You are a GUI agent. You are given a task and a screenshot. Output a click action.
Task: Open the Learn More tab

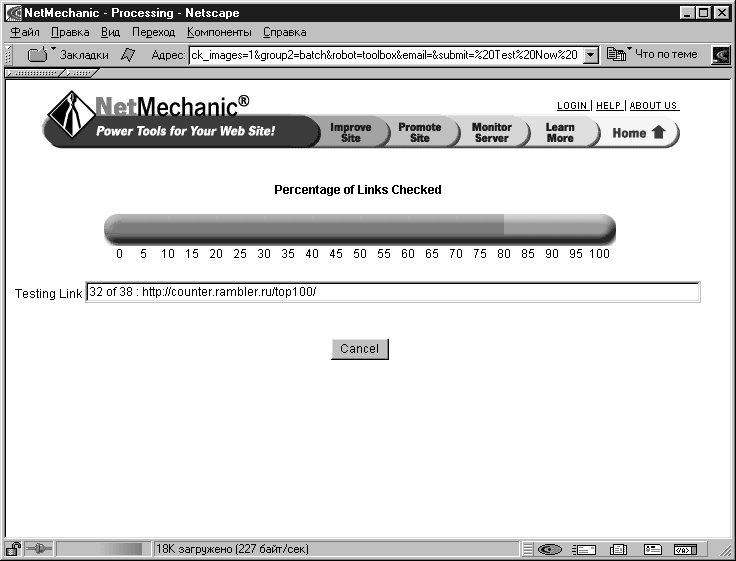(x=560, y=132)
